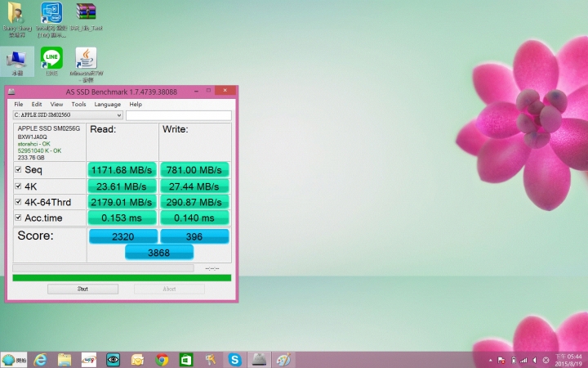Minimize the AS SSD Benchmark window

[196, 91]
